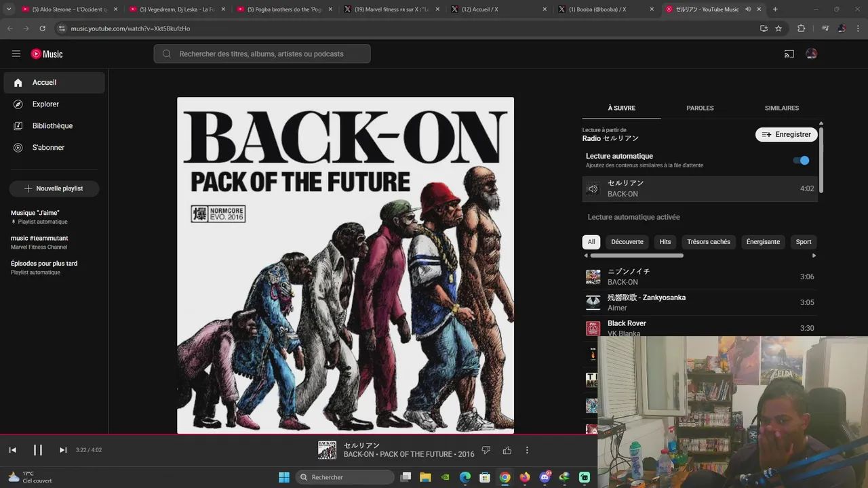The width and height of the screenshot is (868, 488).
Task: Reload the current page
Action: tap(42, 28)
